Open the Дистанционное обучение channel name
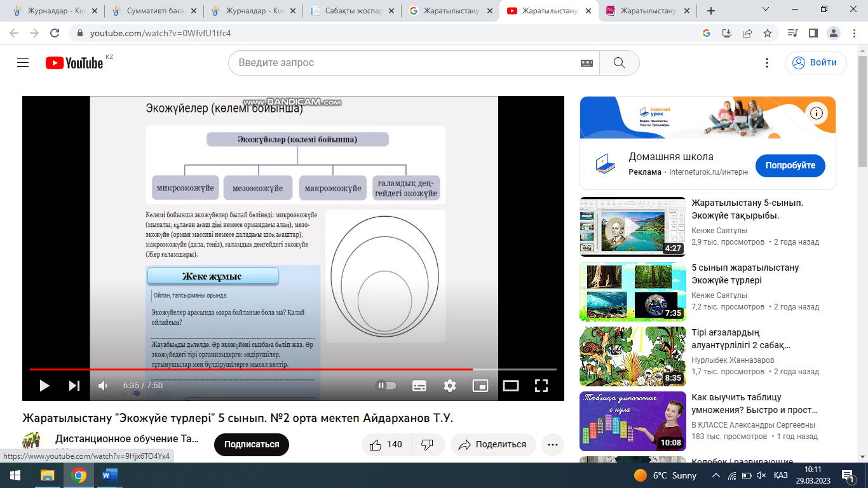The height and width of the screenshot is (488, 868). pyautogui.click(x=127, y=438)
